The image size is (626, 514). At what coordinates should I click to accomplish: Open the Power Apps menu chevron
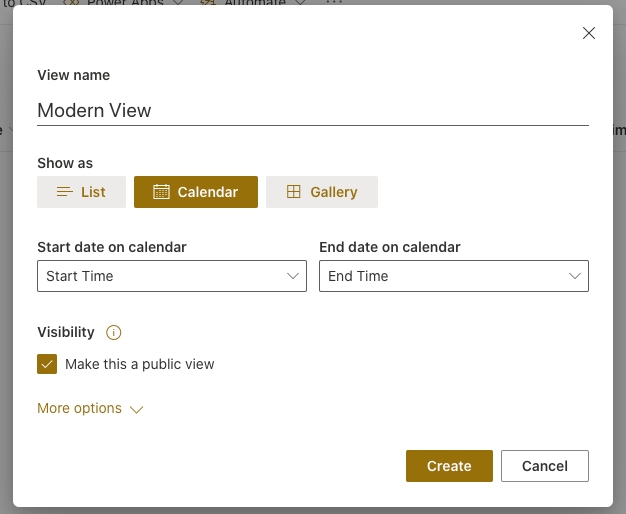[x=178, y=3]
